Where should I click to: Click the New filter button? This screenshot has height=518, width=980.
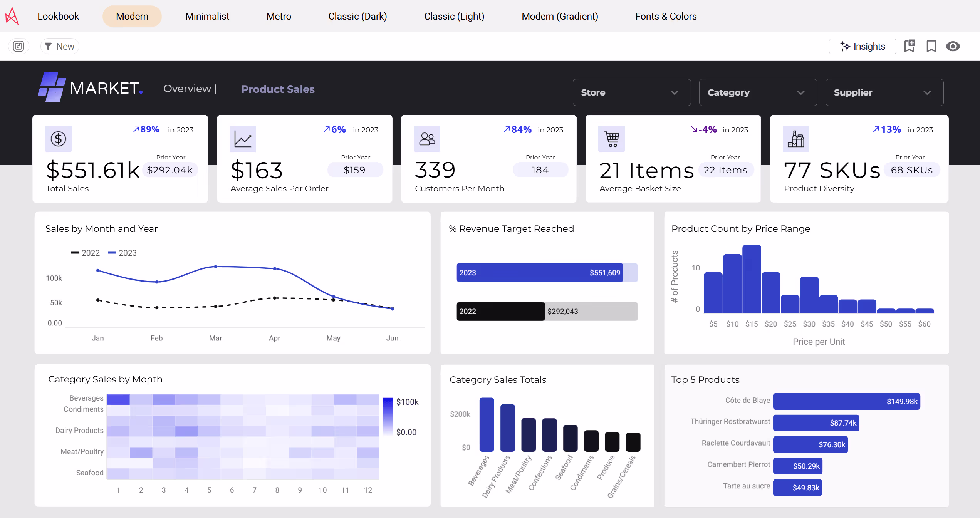pyautogui.click(x=59, y=46)
